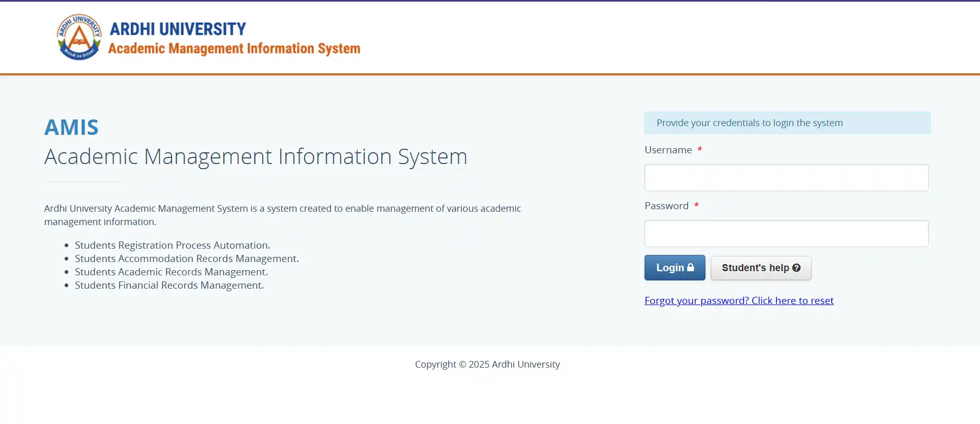Click the large Academic Management Information System heading

(256, 156)
